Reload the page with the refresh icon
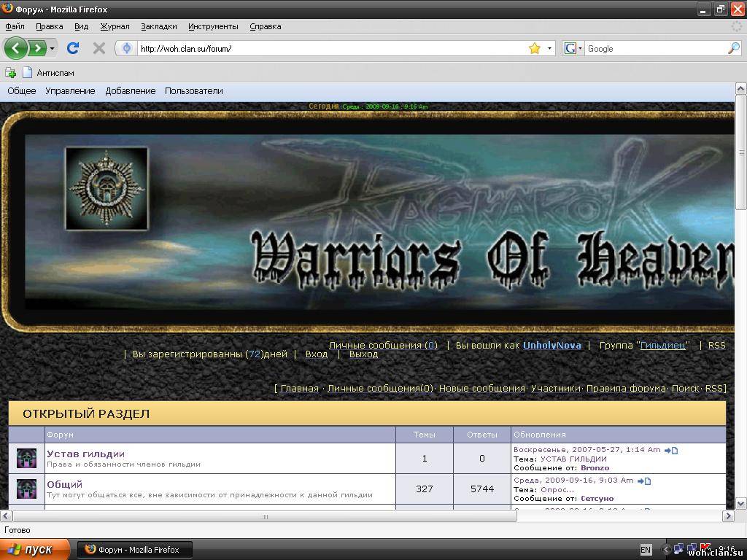747x560 pixels. click(x=73, y=48)
